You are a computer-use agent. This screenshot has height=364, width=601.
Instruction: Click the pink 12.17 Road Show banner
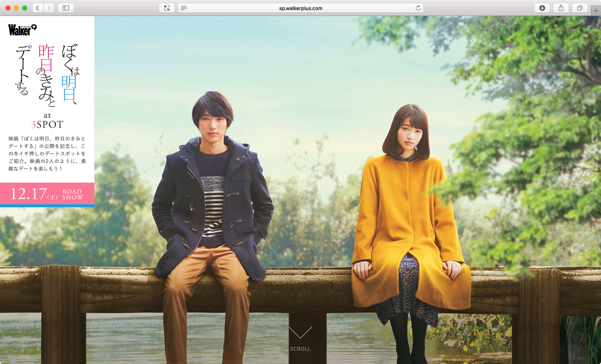(x=47, y=194)
